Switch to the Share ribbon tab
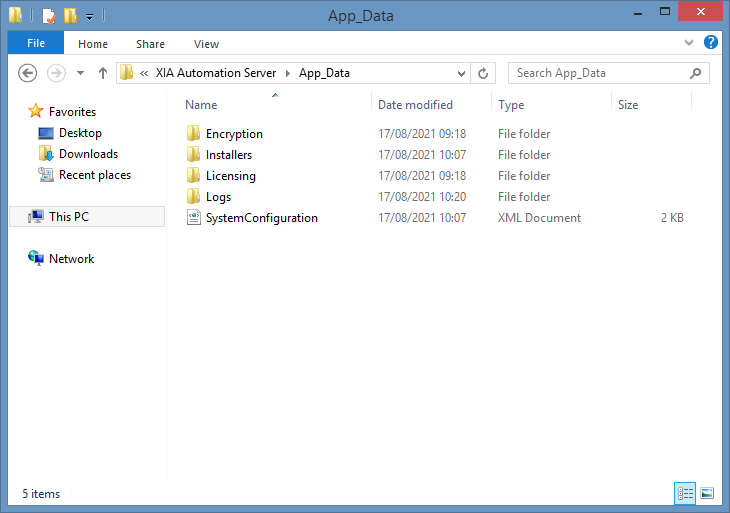Viewport: 730px width, 513px height. (x=150, y=44)
